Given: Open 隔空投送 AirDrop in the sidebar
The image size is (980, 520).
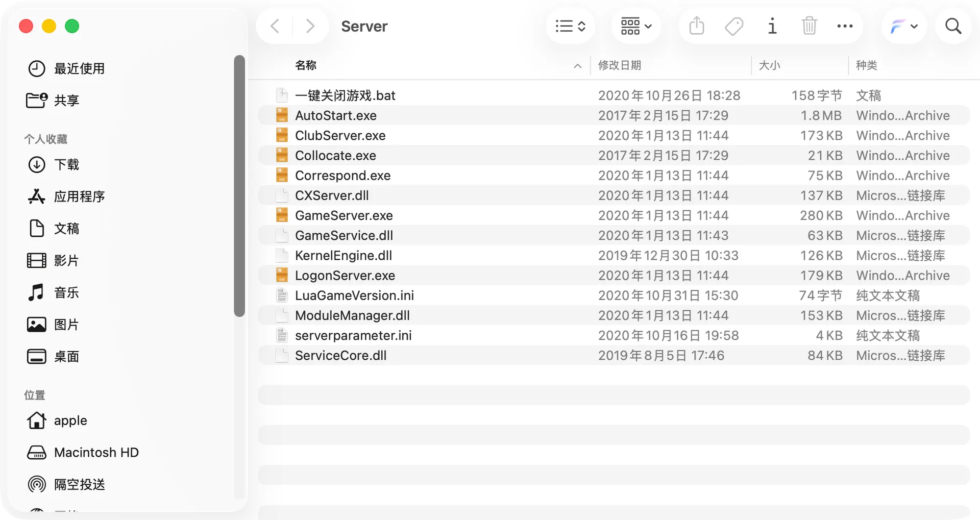Looking at the screenshot, I should (66, 484).
